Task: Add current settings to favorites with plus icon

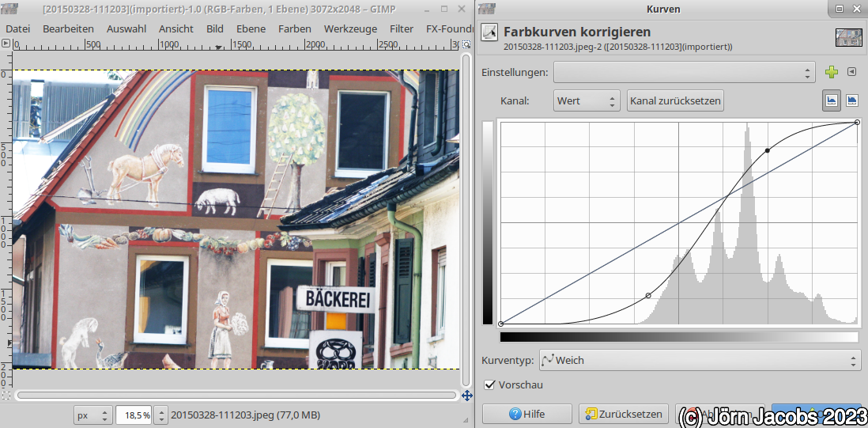Action: tap(831, 72)
